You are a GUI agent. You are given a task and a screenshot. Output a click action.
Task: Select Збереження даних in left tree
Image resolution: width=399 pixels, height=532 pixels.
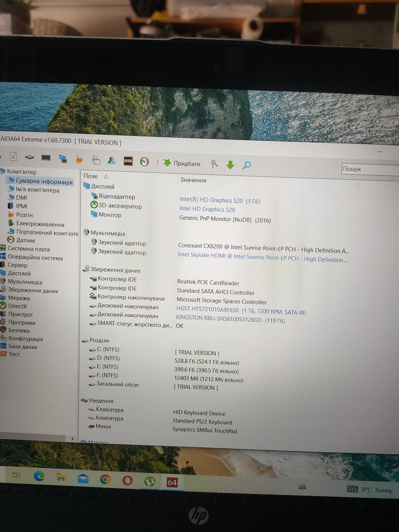click(x=30, y=290)
